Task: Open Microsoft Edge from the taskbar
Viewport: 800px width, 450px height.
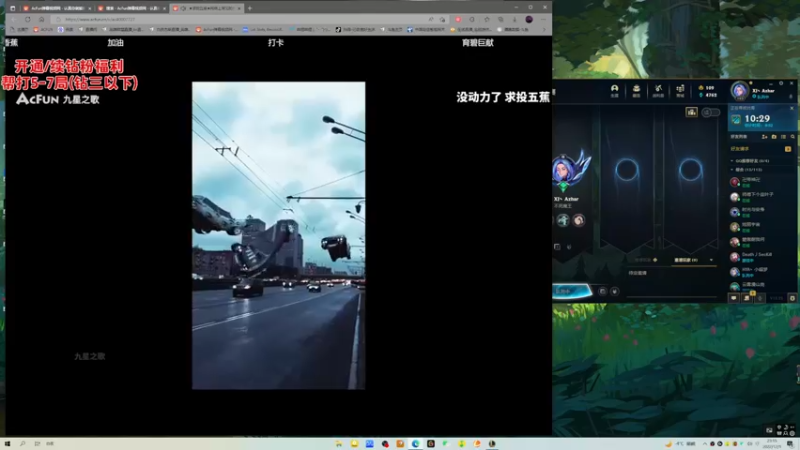Action: point(415,444)
